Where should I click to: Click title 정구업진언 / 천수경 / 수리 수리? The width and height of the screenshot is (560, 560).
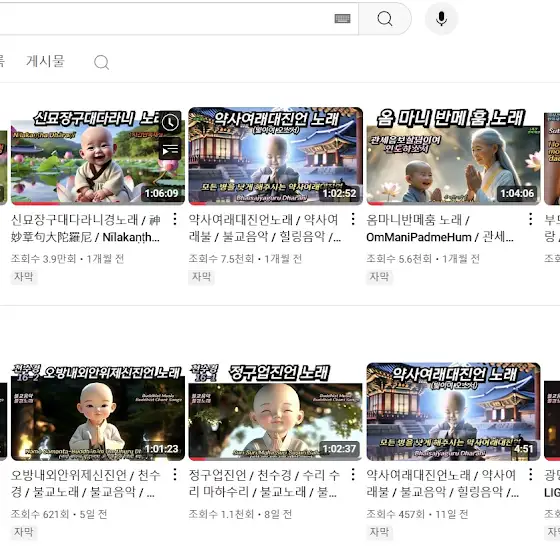[x=264, y=484]
